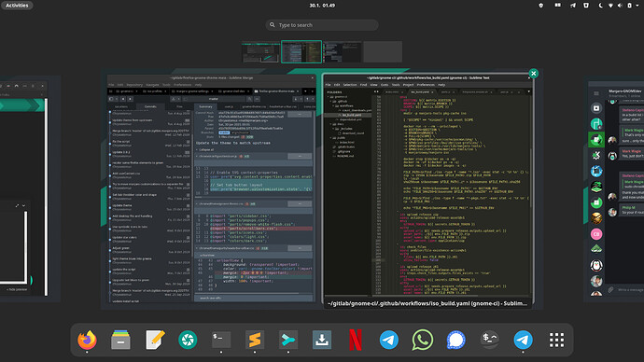Open the clock and calendar menu
This screenshot has height=362, width=644.
tap(322, 6)
